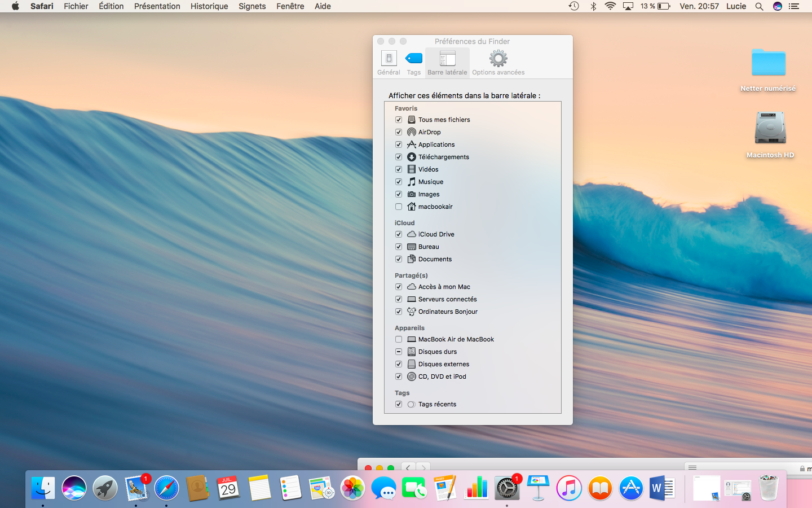The image size is (812, 508).
Task: Open the Macintosh HD drive icon
Action: click(x=770, y=129)
